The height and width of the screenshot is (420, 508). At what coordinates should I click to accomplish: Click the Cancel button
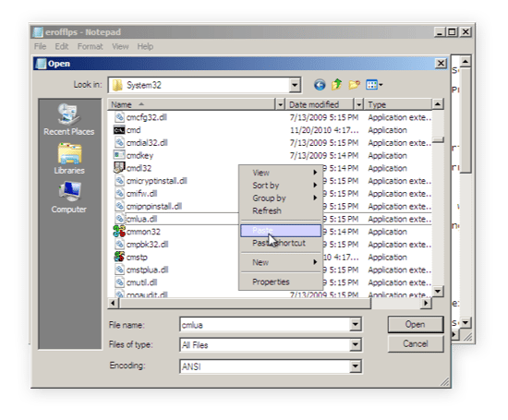416,343
